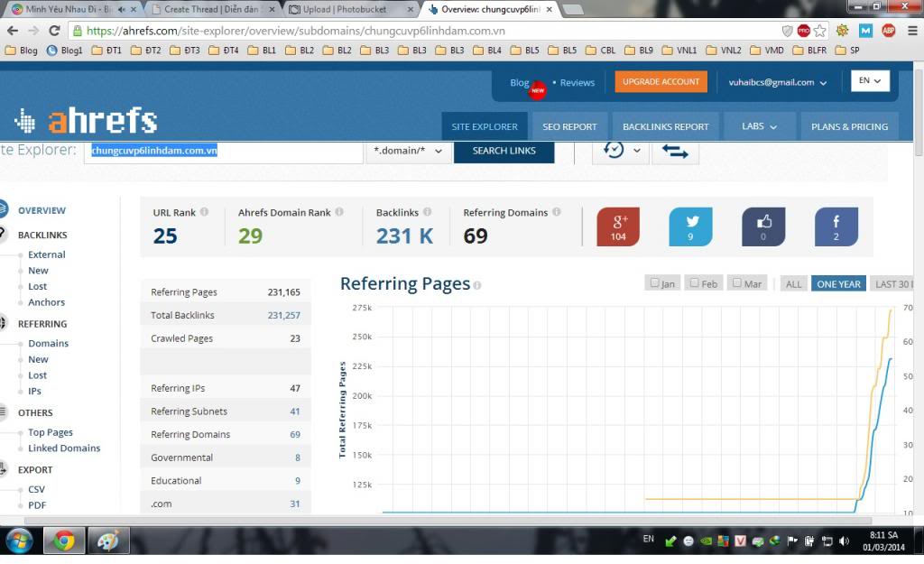Click the Ahrefs Domain Rank info icon
This screenshot has width=924, height=564.
tap(339, 212)
